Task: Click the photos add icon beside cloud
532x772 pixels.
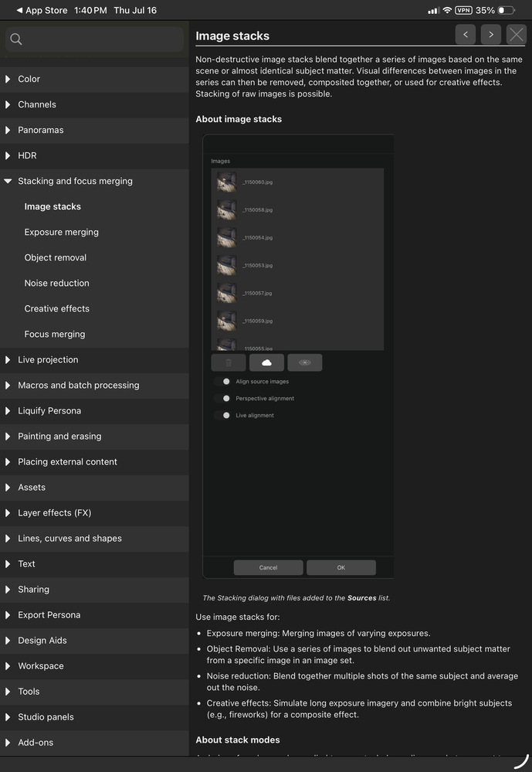Action: [305, 362]
